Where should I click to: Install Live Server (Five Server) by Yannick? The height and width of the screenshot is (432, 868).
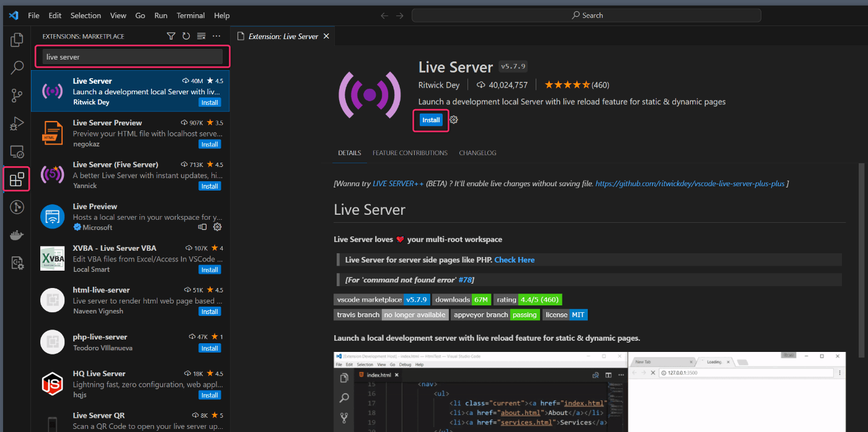pos(210,186)
